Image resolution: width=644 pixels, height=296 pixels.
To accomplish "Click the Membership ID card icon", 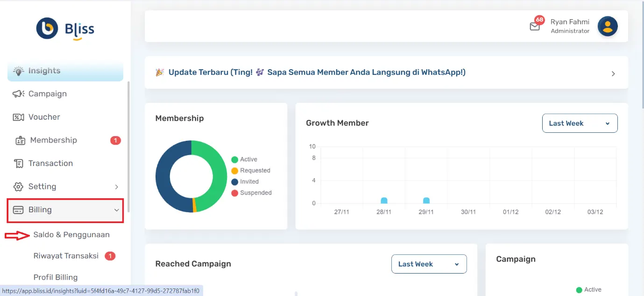I will pyautogui.click(x=20, y=140).
